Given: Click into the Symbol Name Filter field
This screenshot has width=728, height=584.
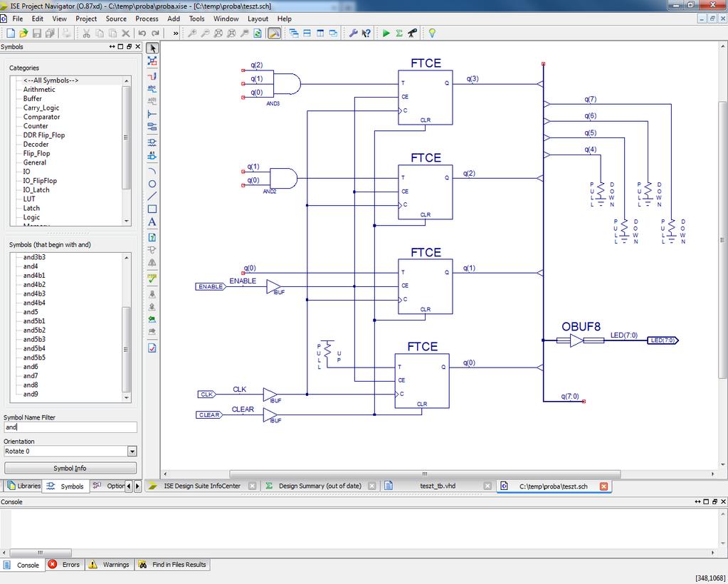Looking at the screenshot, I should pos(70,427).
